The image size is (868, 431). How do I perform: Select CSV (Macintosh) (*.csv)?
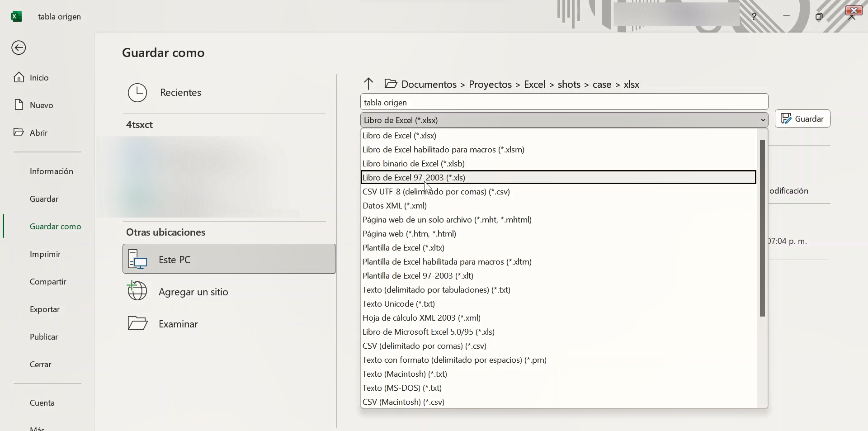tap(559, 402)
